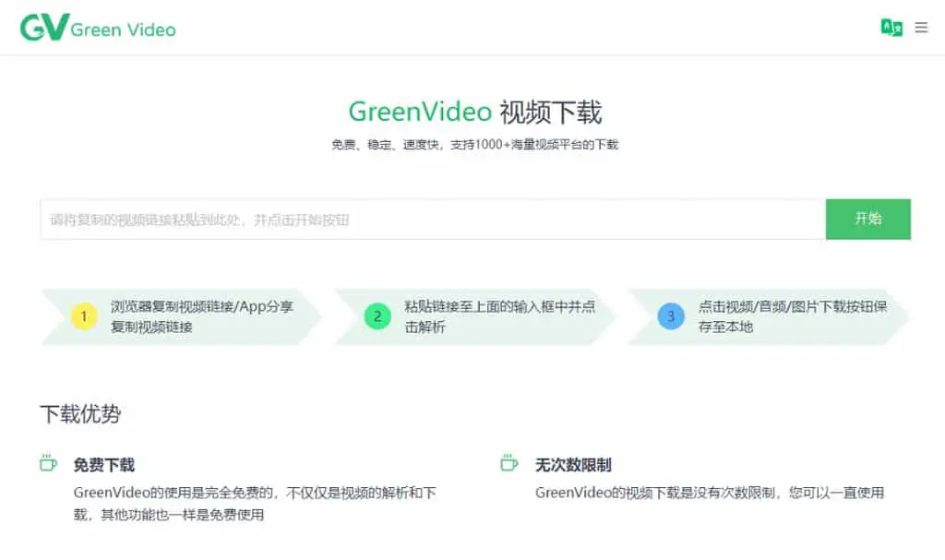Select step 2 paste link instructions

[x=499, y=316]
